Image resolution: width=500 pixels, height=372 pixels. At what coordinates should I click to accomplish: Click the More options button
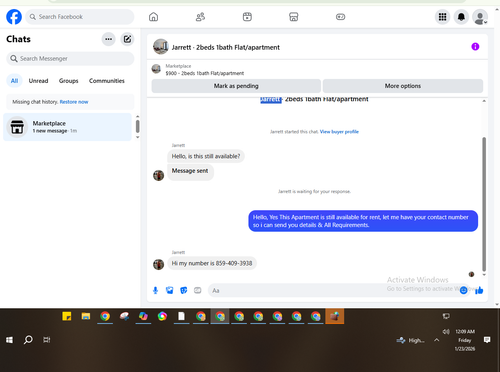tap(403, 86)
